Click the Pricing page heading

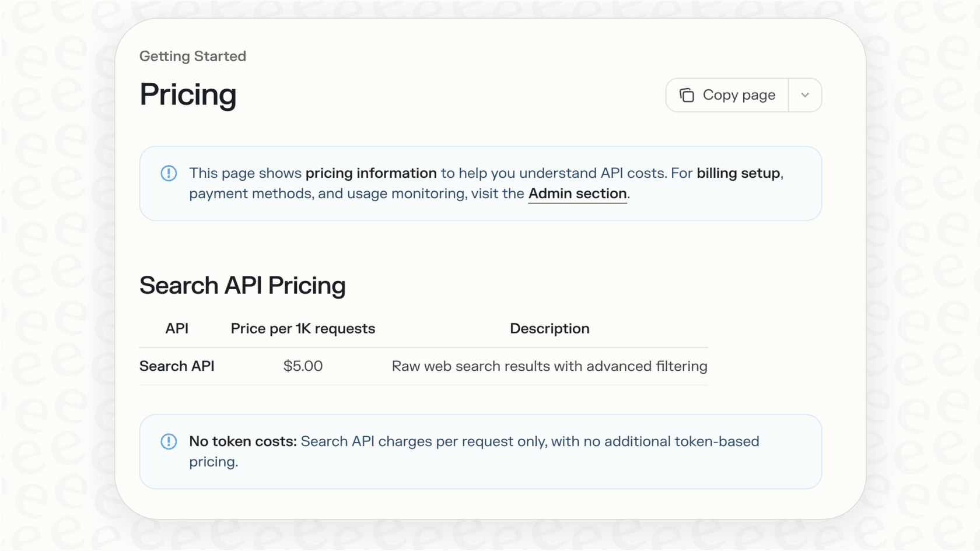pyautogui.click(x=188, y=95)
